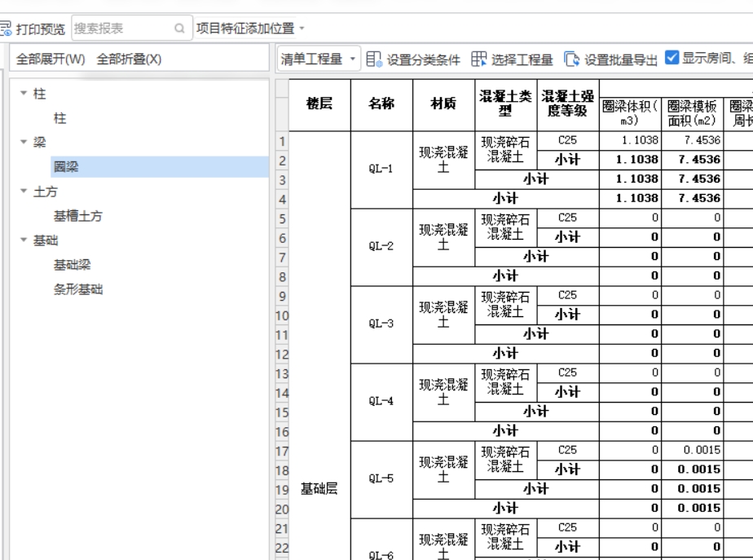This screenshot has height=560, width=753.
Task: Click 选择工程量 label
Action: point(522,60)
